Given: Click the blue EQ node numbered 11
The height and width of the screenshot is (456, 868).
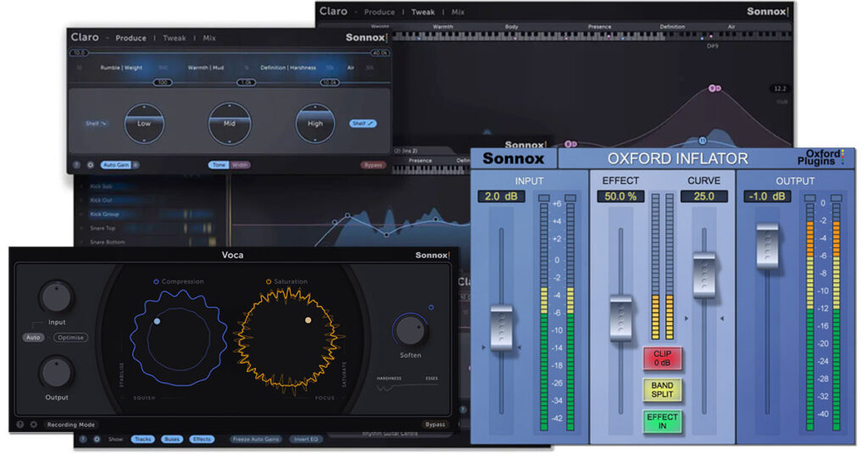Looking at the screenshot, I should [x=703, y=141].
